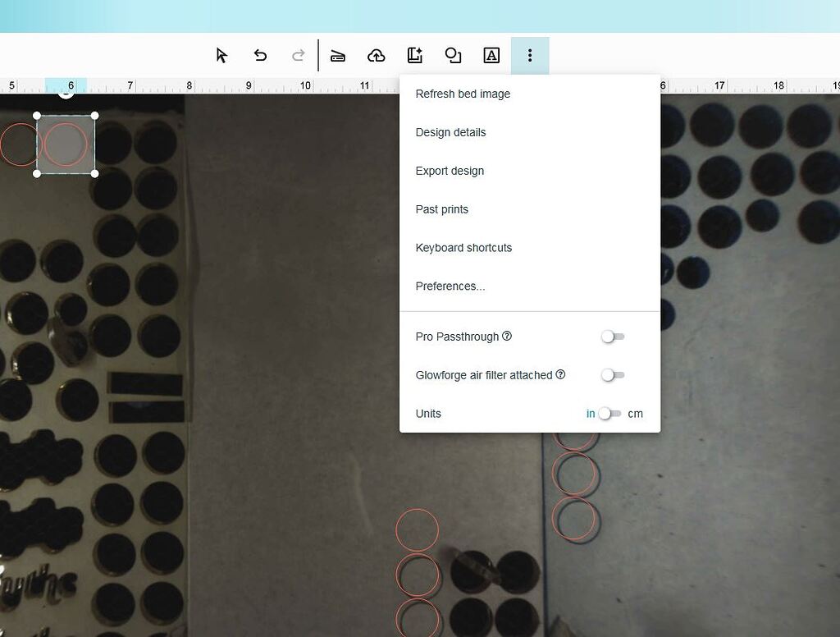Open Design details
Viewport: 840px width, 637px height.
click(450, 132)
